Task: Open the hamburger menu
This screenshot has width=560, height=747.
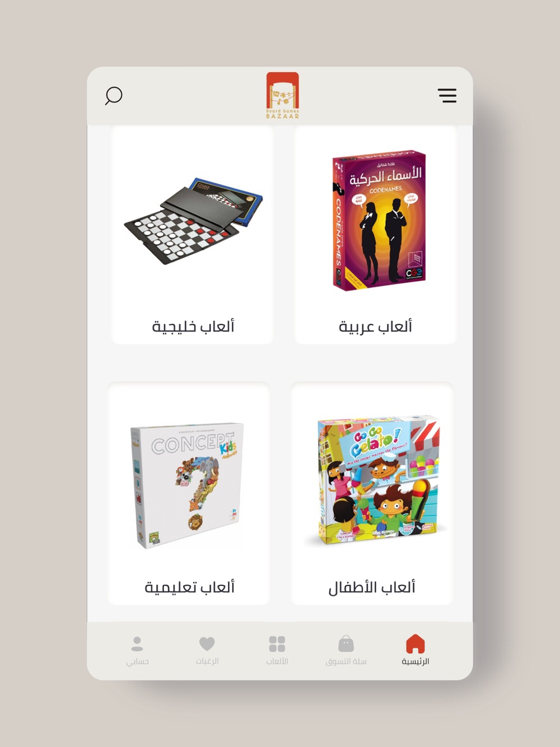Action: coord(447,96)
